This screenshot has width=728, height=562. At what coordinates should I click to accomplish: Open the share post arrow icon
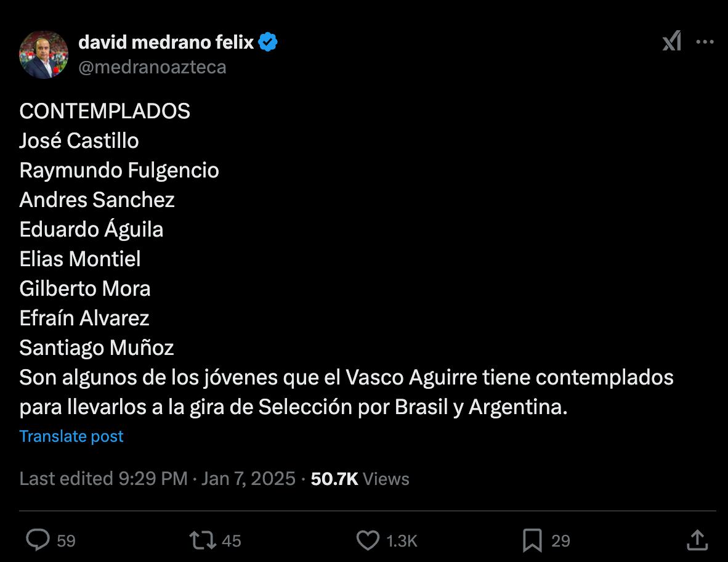[x=697, y=540]
